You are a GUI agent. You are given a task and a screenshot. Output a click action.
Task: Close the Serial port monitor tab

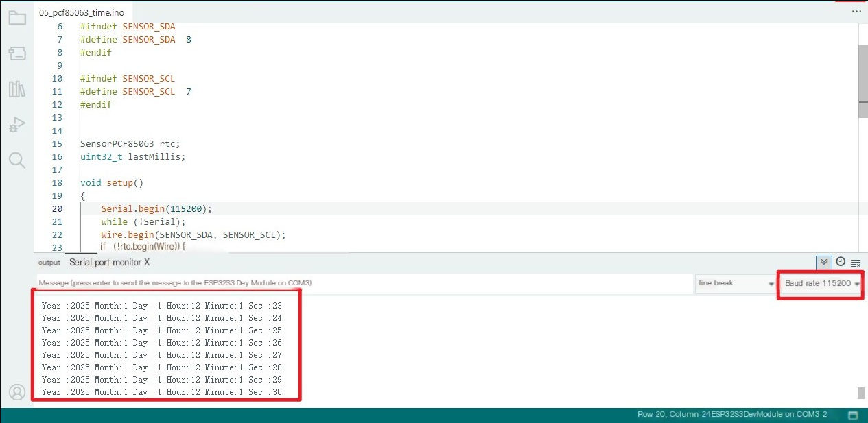coord(146,263)
